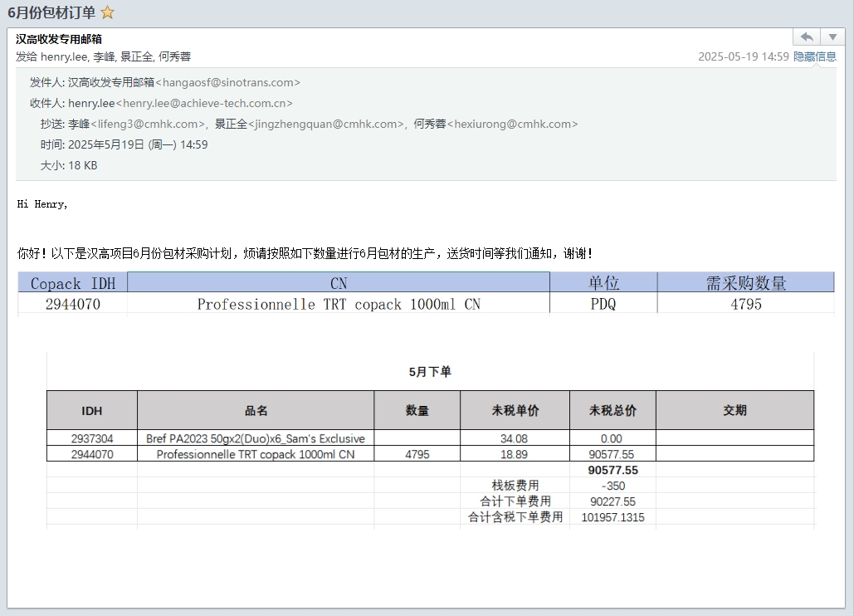Click Professionnelle TRT copack in lower table
The image size is (854, 616).
[x=256, y=454]
